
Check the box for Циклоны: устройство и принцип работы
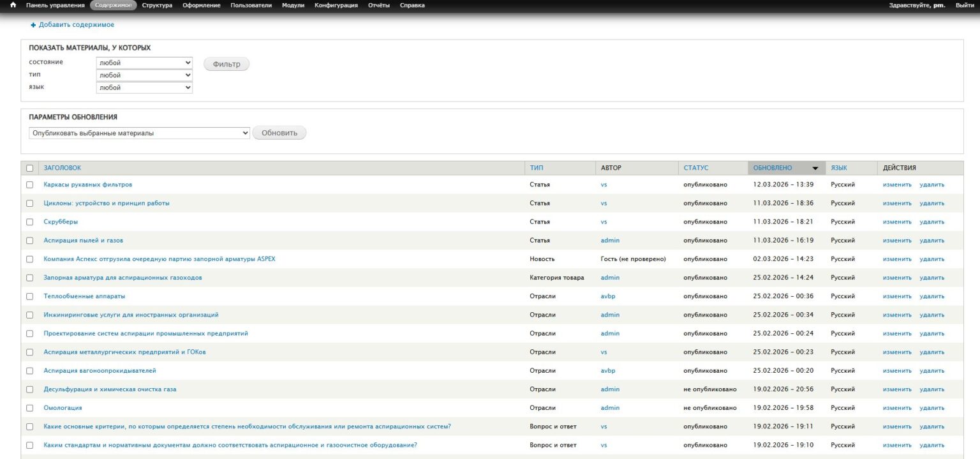pyautogui.click(x=29, y=203)
